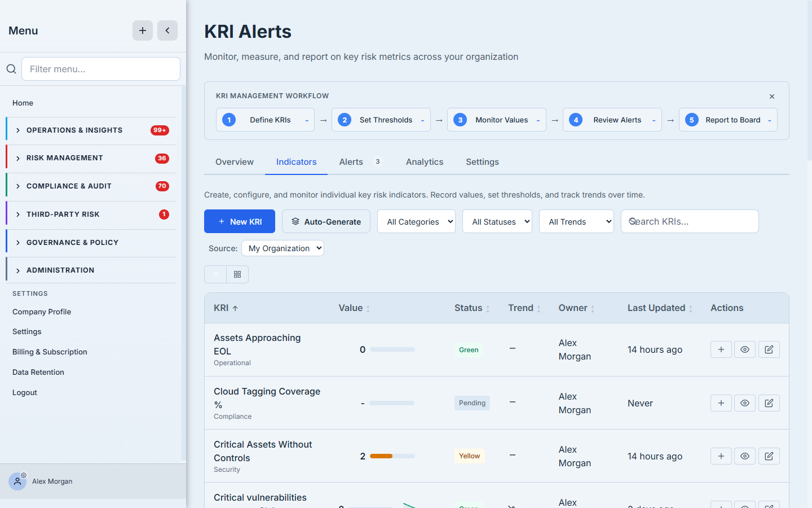The width and height of the screenshot is (812, 508).
Task: Switch to the Alerts tab
Action: (x=361, y=162)
